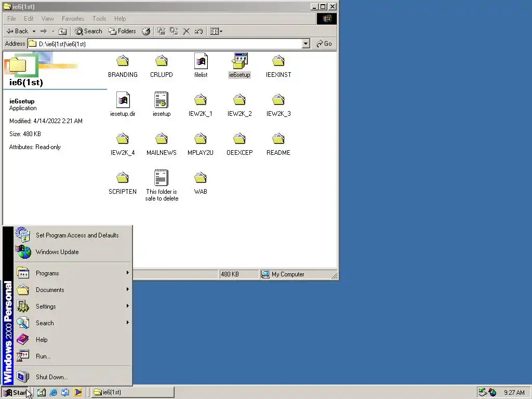Click the clock in system tray

click(x=514, y=393)
